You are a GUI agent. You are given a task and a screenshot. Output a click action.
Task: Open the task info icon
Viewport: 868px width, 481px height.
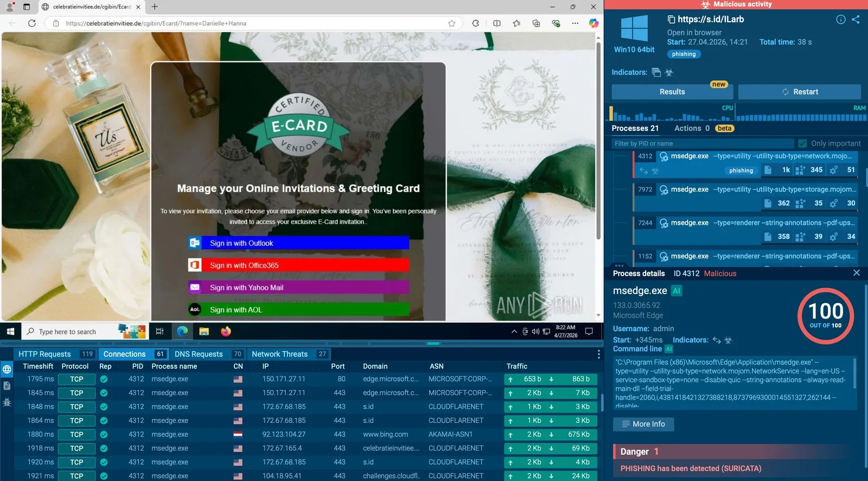[x=840, y=20]
